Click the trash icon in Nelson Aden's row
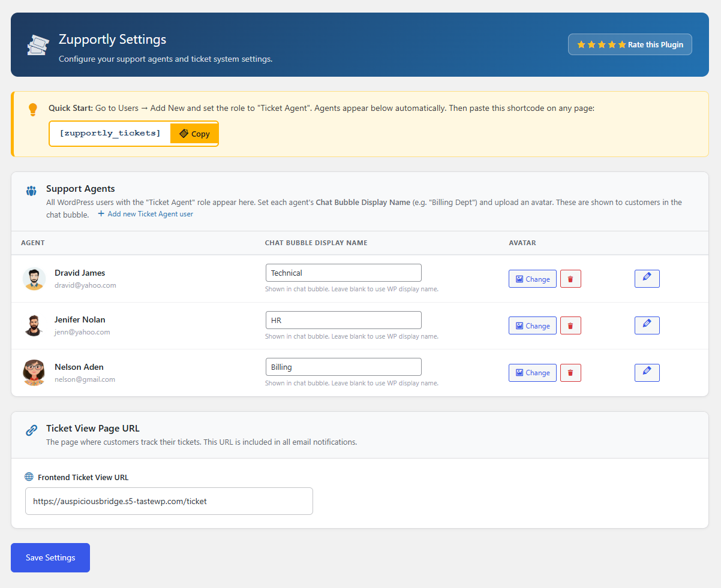This screenshot has width=721, height=588. pyautogui.click(x=570, y=372)
